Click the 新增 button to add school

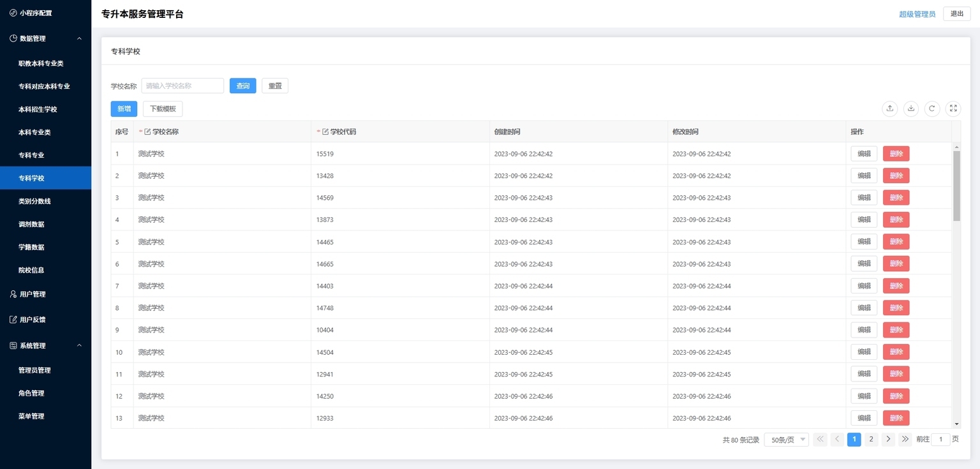(124, 109)
